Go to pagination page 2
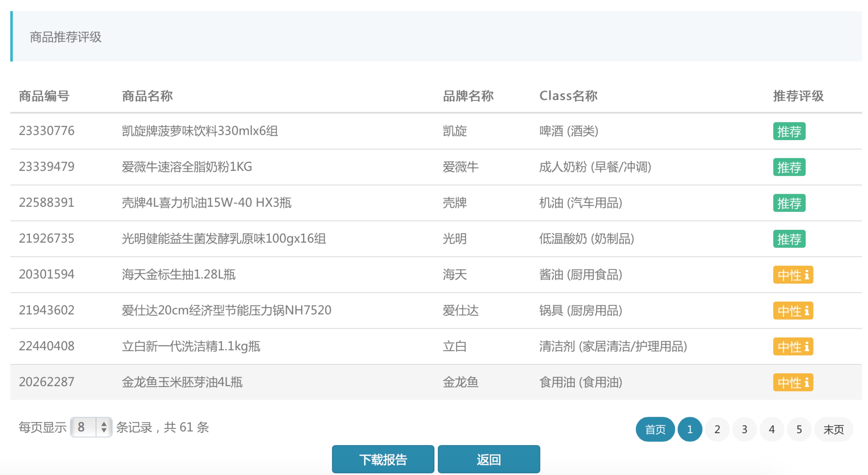The height and width of the screenshot is (475, 868). [717, 429]
